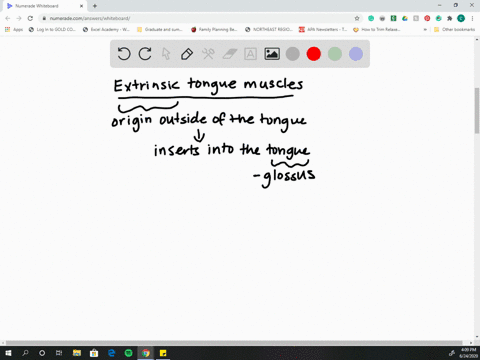Viewport: 480px width, 360px height.
Task: Reload the whiteboard page
Action: [30, 18]
